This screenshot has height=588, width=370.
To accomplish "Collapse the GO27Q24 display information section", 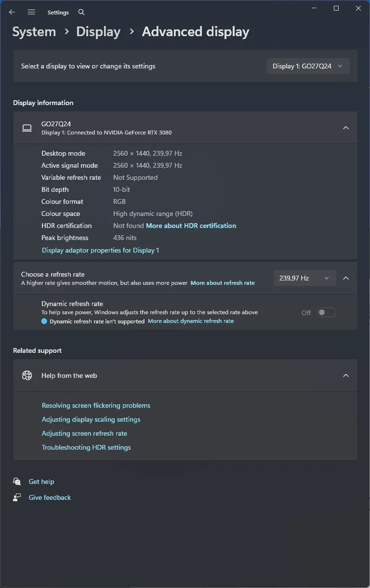I will coord(345,128).
